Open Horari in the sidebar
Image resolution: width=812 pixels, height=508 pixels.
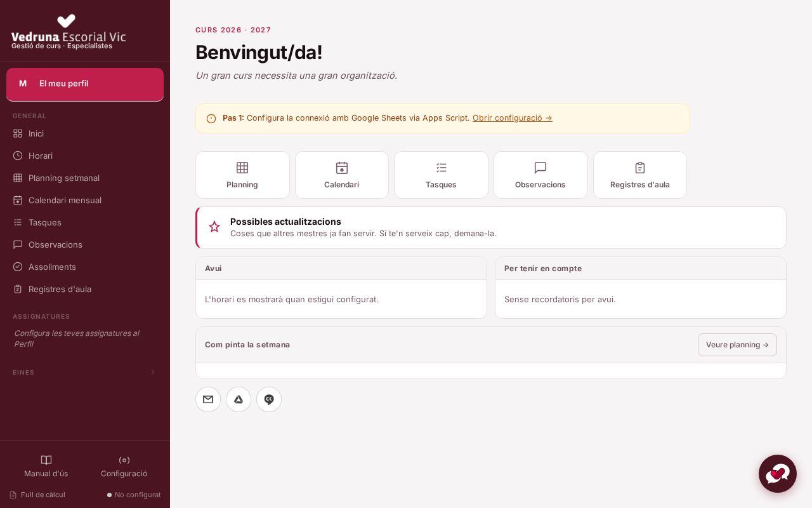point(85,156)
